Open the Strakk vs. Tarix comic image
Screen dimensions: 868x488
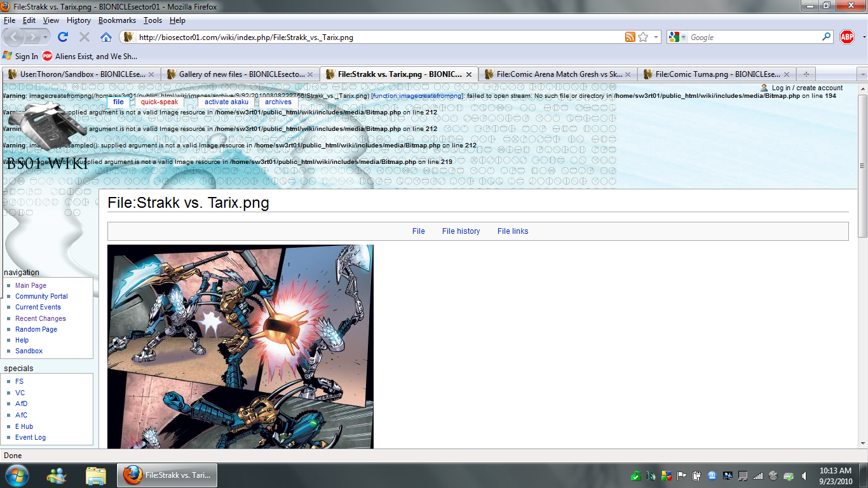(240, 346)
